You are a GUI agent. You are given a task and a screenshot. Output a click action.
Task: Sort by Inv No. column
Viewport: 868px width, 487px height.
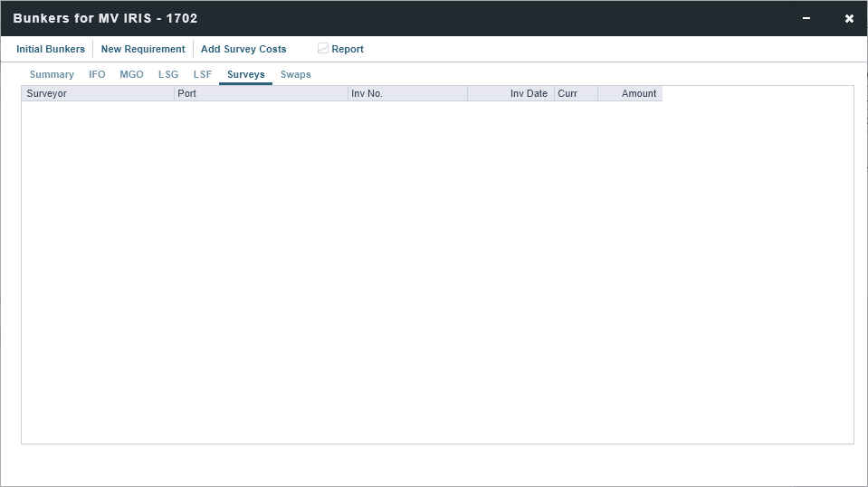pyautogui.click(x=407, y=93)
